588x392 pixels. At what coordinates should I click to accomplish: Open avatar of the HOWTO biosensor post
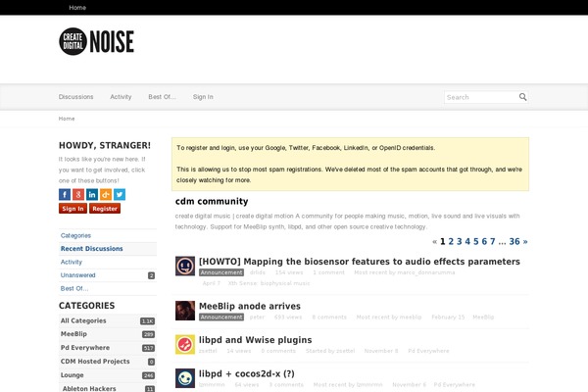tap(185, 266)
